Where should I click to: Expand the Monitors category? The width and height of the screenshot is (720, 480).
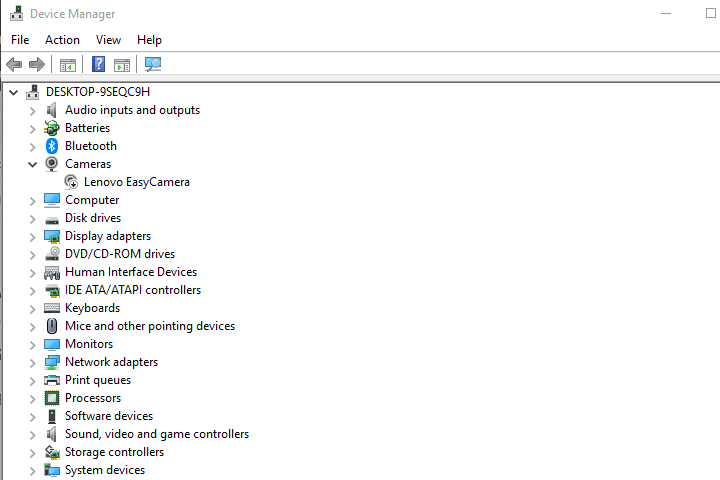tap(32, 344)
